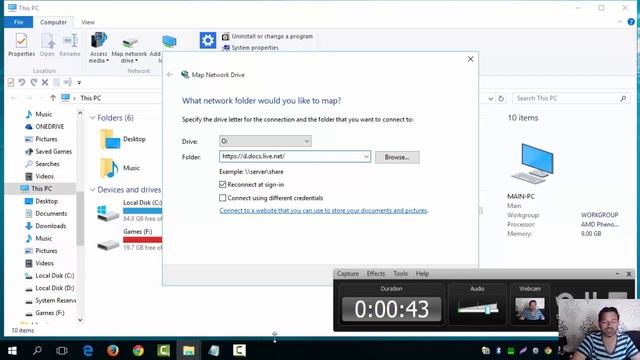Open the recorder Help menu
The image size is (640, 360).
pos(422,273)
